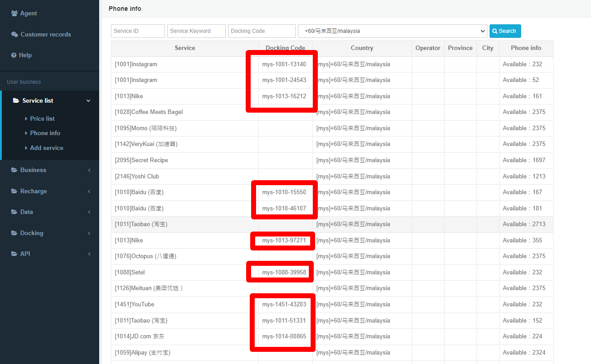Expand the Data menu chevron
The image size is (591, 364).
coord(89,212)
